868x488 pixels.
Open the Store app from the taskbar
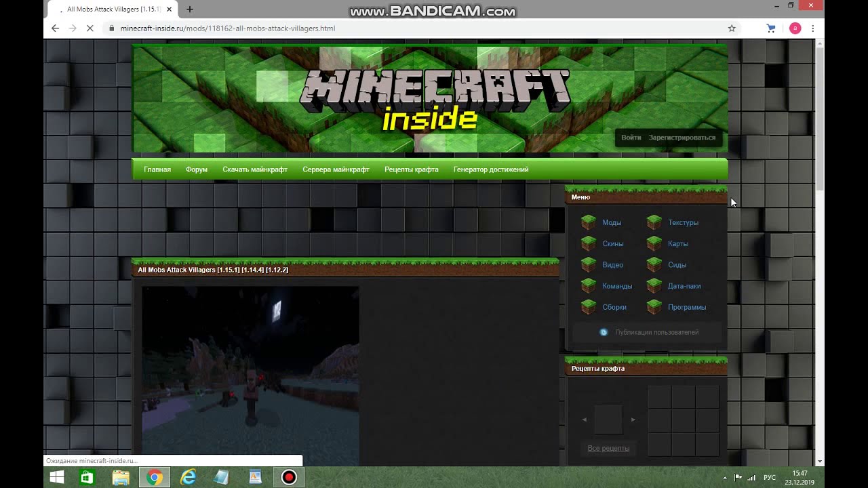(87, 477)
